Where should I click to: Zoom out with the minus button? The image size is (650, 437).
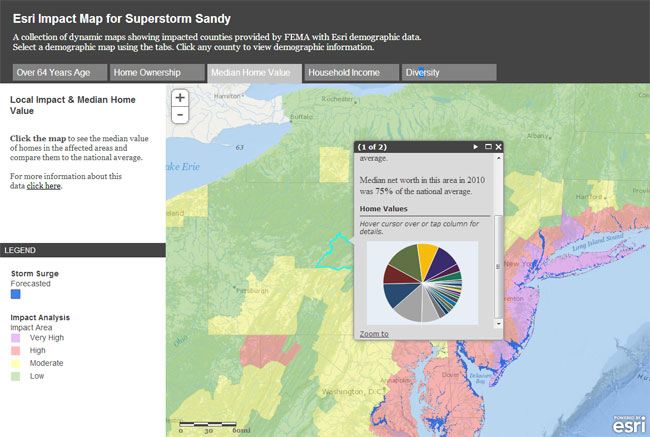click(x=180, y=114)
